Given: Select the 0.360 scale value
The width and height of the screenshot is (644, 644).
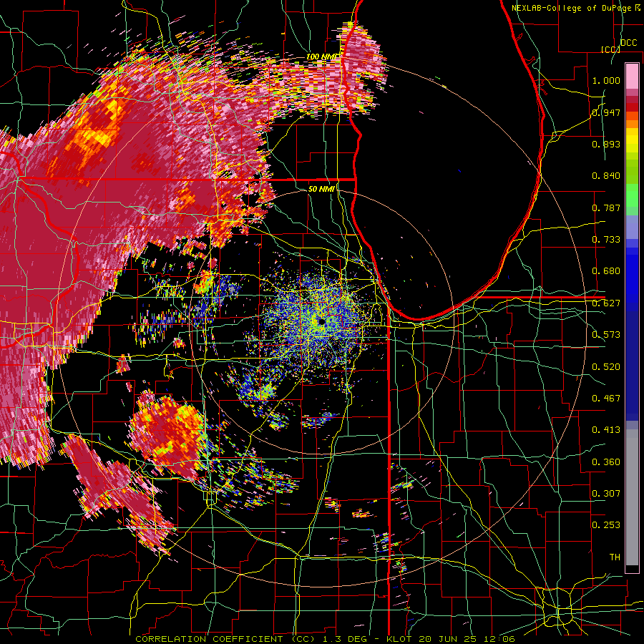Looking at the screenshot, I should coord(606,462).
